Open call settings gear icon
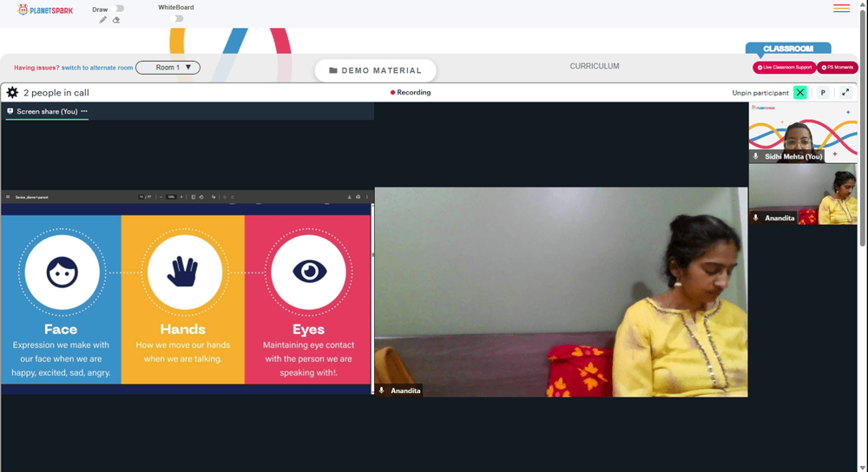The height and width of the screenshot is (472, 868). tap(12, 93)
